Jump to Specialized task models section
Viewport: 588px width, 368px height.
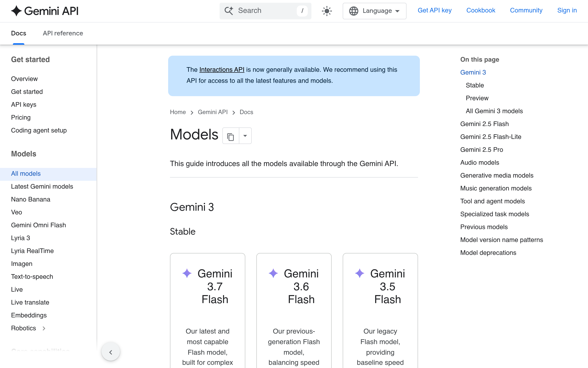tap(495, 214)
